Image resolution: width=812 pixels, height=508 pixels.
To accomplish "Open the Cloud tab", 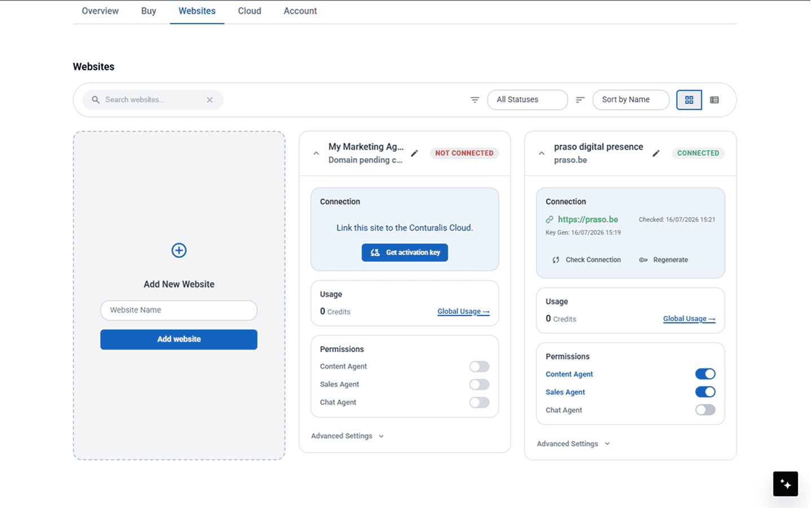I will (249, 11).
